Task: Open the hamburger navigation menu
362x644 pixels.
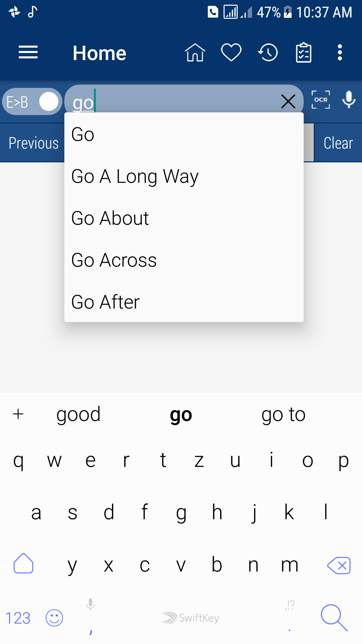Action: [28, 53]
